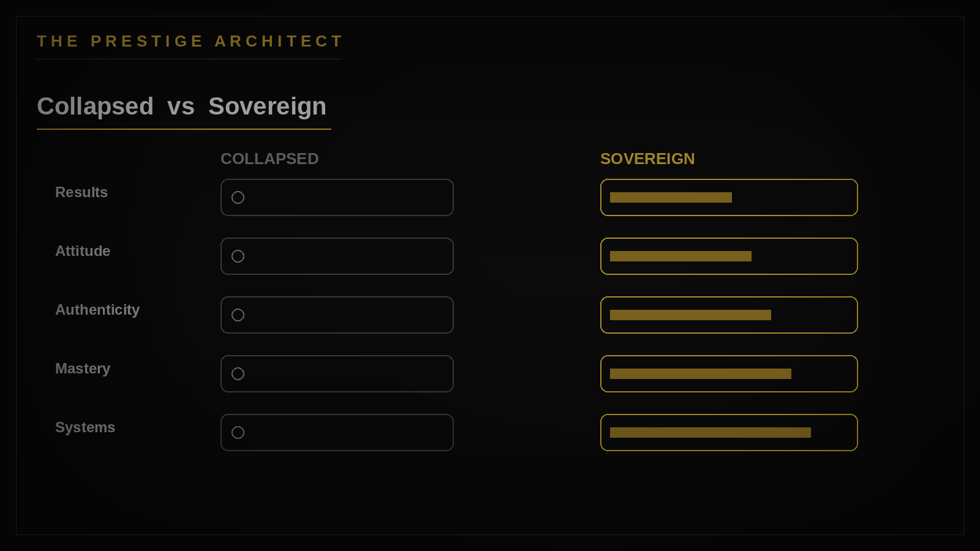Select the Authenticity collapsed radio circle
This screenshot has width=980, height=551.
click(x=238, y=315)
